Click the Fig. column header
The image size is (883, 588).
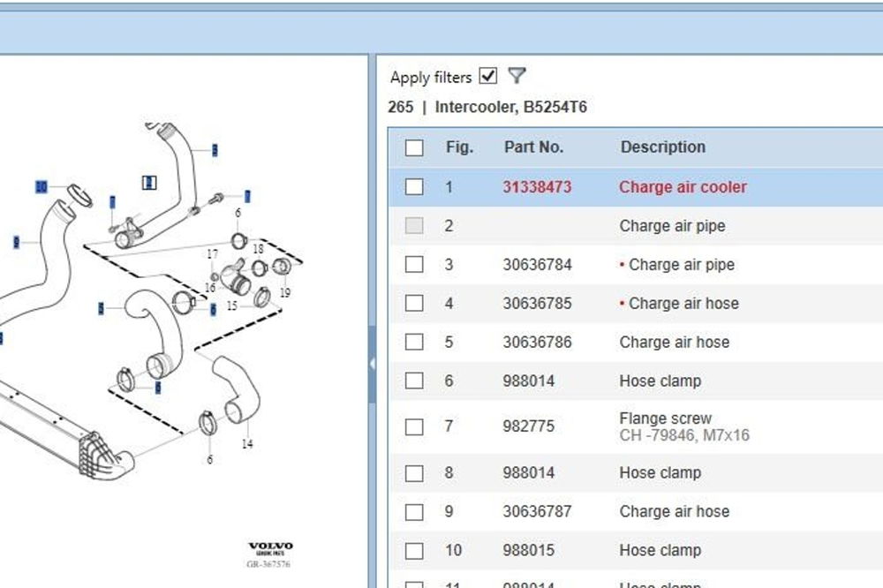click(x=459, y=147)
